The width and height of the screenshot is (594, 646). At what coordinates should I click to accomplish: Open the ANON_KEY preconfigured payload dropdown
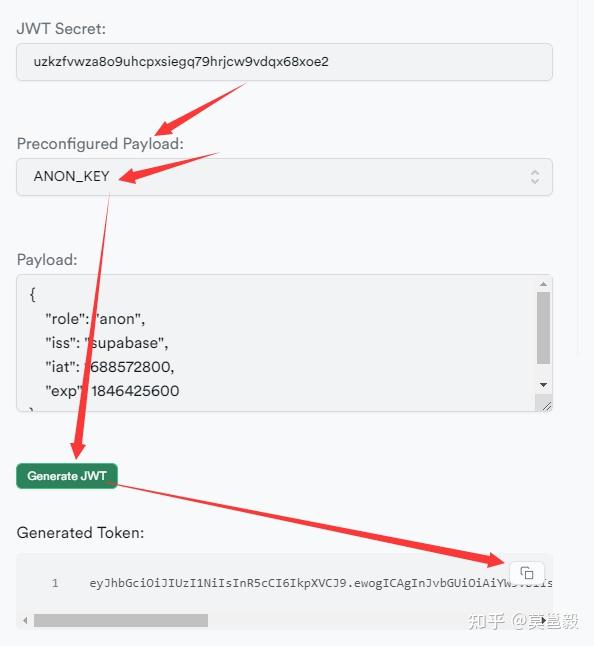pyautogui.click(x=284, y=177)
